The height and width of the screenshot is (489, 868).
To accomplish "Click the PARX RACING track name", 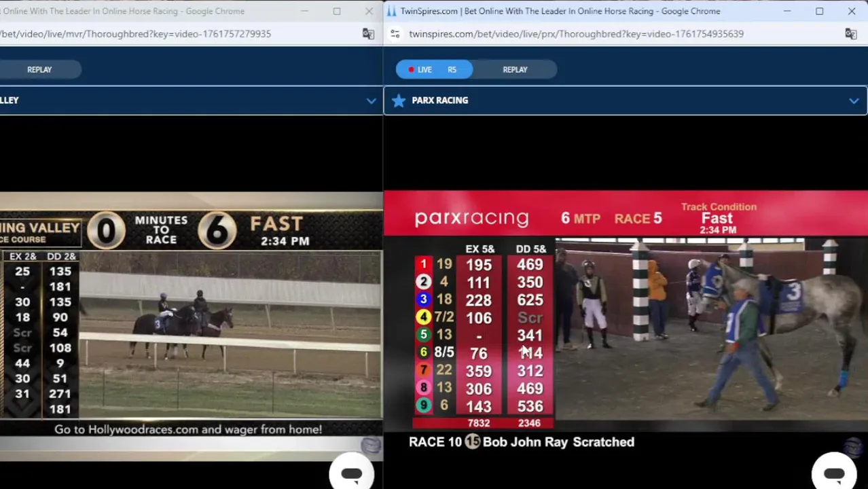I will coord(439,101).
